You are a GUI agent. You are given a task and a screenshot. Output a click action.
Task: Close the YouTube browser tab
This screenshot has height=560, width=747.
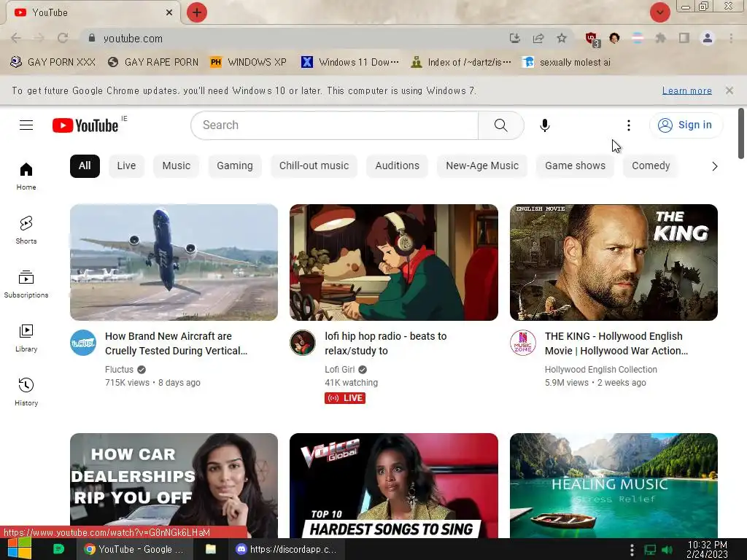[169, 12]
